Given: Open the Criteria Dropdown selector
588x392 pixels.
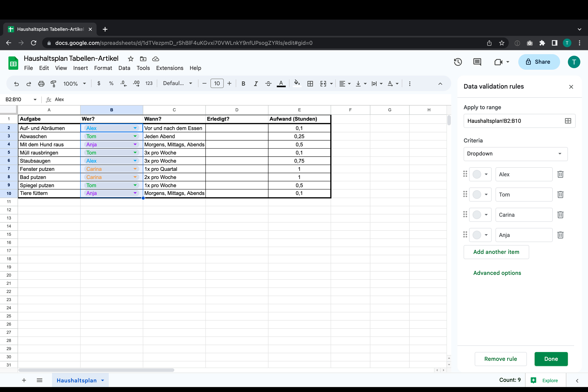Looking at the screenshot, I should (515, 154).
